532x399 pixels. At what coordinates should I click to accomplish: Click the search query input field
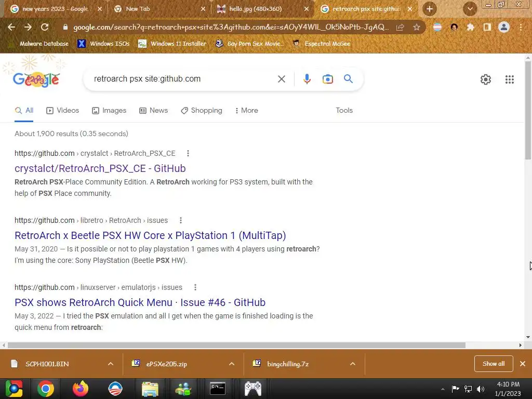pos(183,79)
